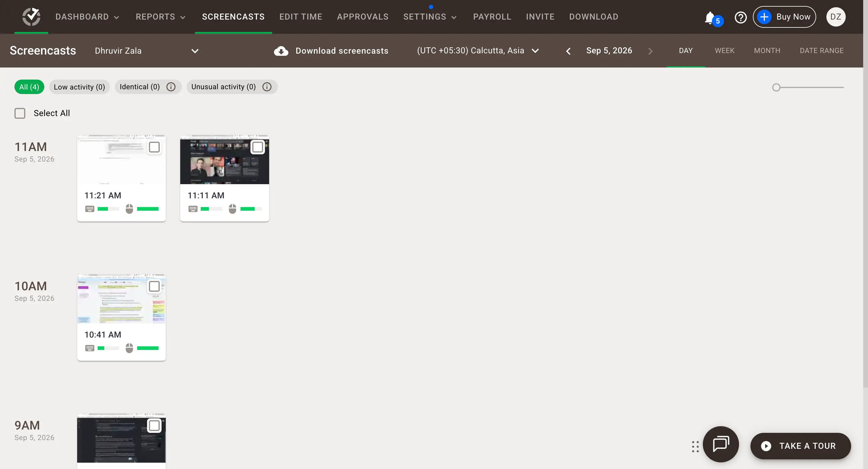868x469 pixels.
Task: Go to the next day arrow
Action: click(x=650, y=51)
